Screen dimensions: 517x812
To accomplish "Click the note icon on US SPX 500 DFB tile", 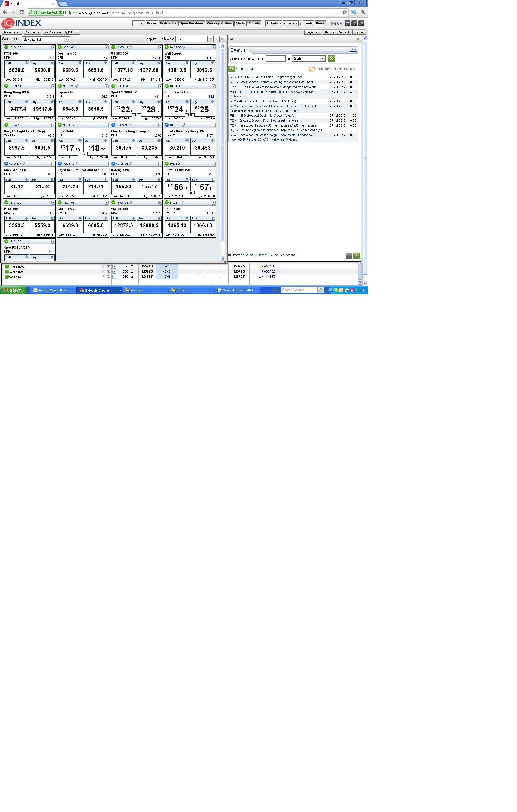I will coord(131,47).
